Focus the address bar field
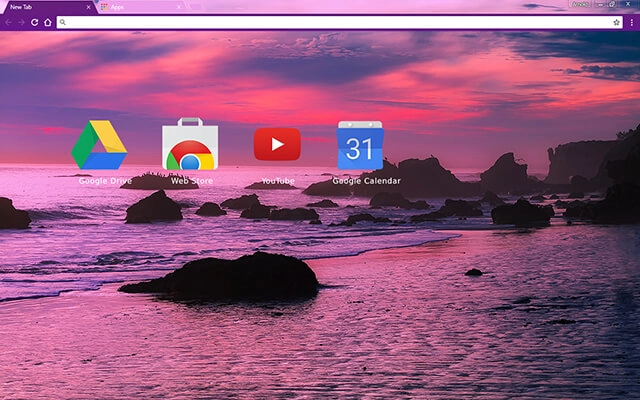This screenshot has width=640, height=400. (x=340, y=22)
